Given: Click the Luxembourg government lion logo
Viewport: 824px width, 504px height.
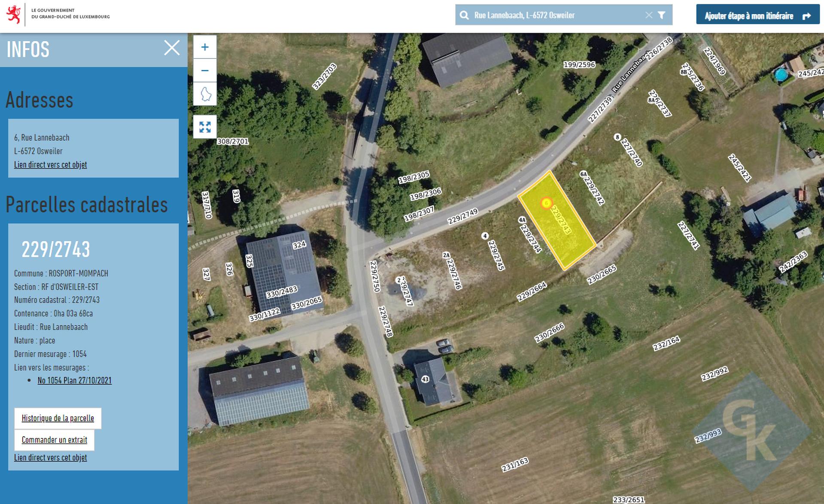Looking at the screenshot, I should click(14, 15).
